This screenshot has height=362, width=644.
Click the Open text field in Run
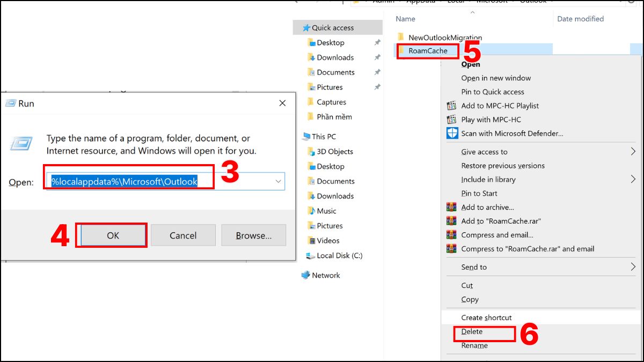[165, 181]
